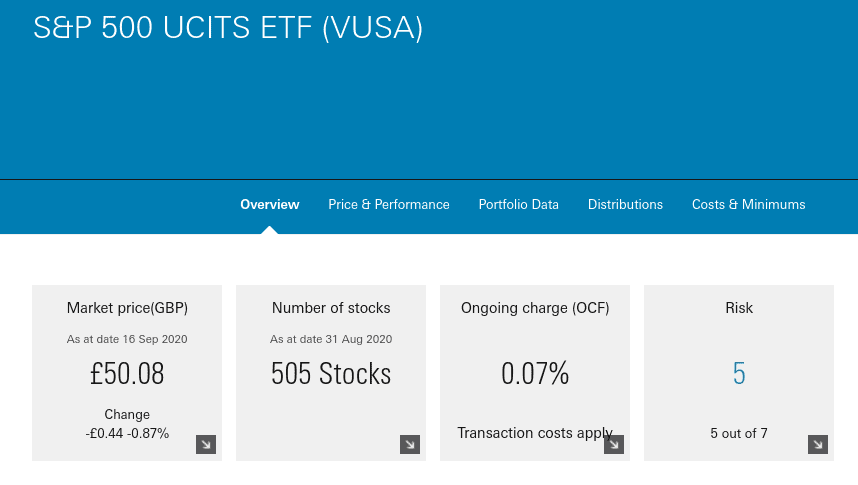Click the -£0.44 -0.87% change text

[x=127, y=434]
